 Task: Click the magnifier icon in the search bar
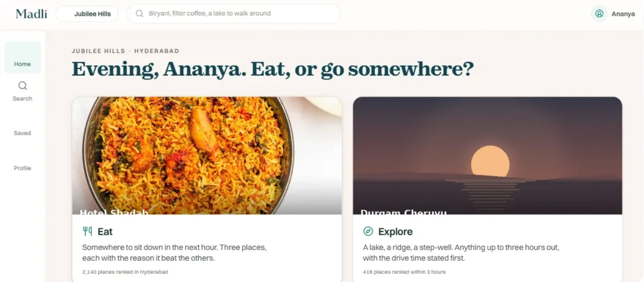pos(140,13)
